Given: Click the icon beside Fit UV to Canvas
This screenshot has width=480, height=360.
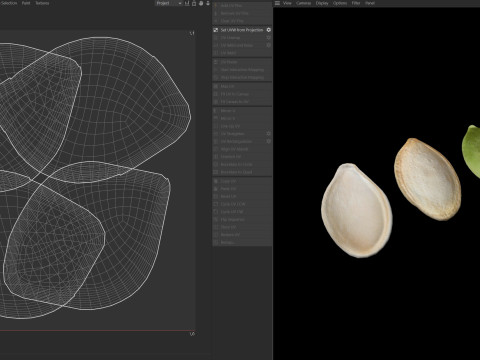Looking at the screenshot, I should (x=216, y=94).
